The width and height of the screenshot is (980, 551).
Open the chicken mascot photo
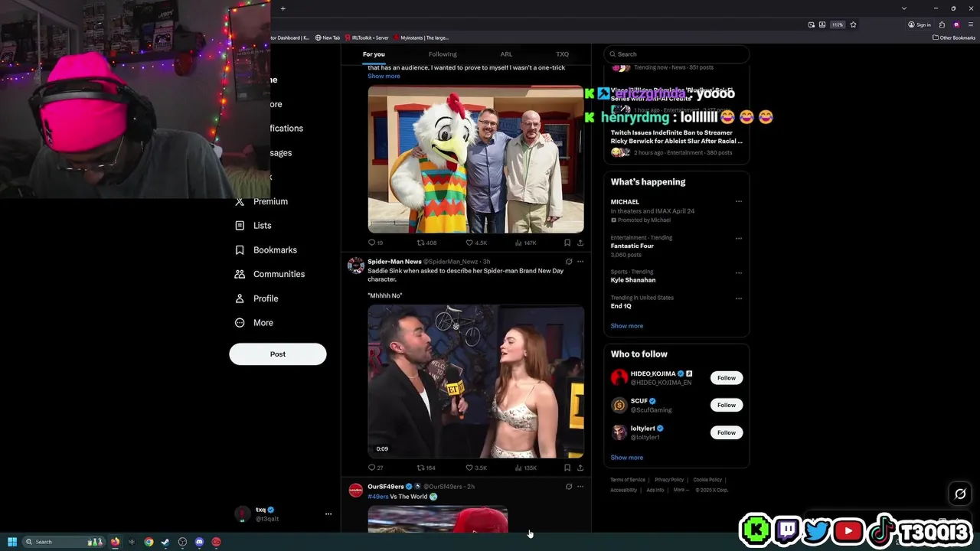click(x=475, y=159)
